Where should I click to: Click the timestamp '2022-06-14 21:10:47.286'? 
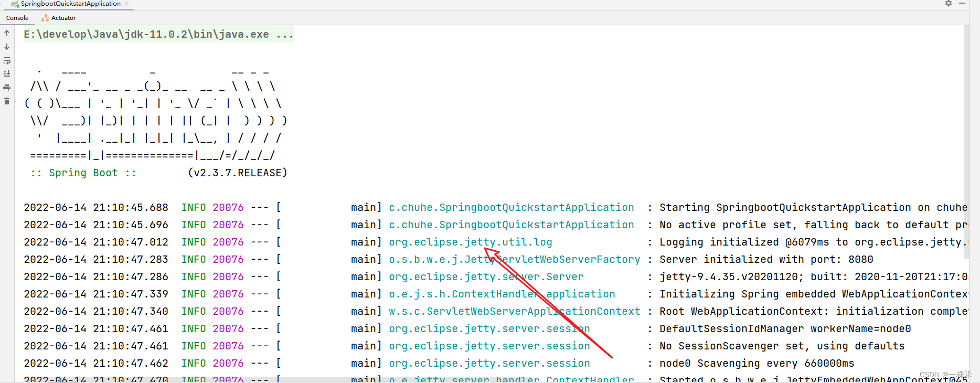(x=96, y=276)
